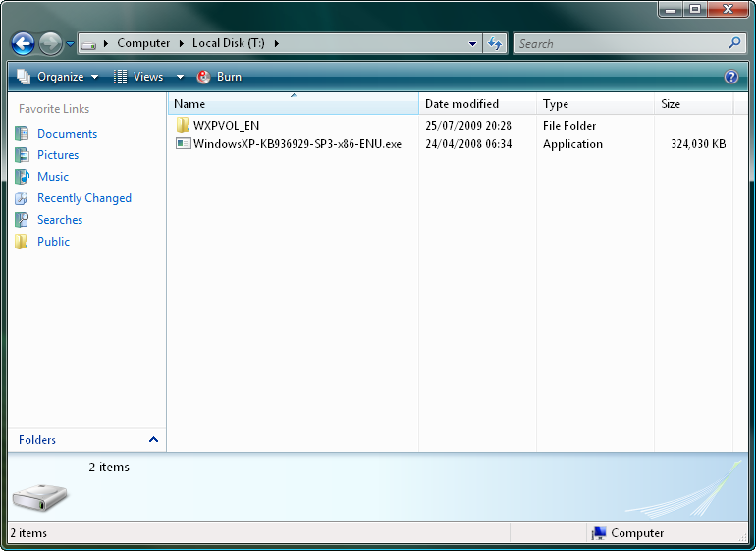Click the Music sidebar icon
The height and width of the screenshot is (551, 756).
tap(22, 177)
